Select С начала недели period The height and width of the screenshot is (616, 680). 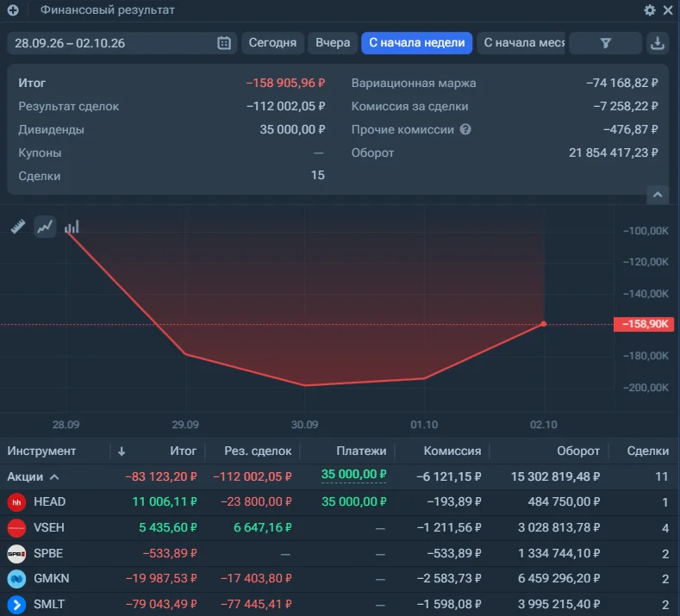click(x=417, y=43)
